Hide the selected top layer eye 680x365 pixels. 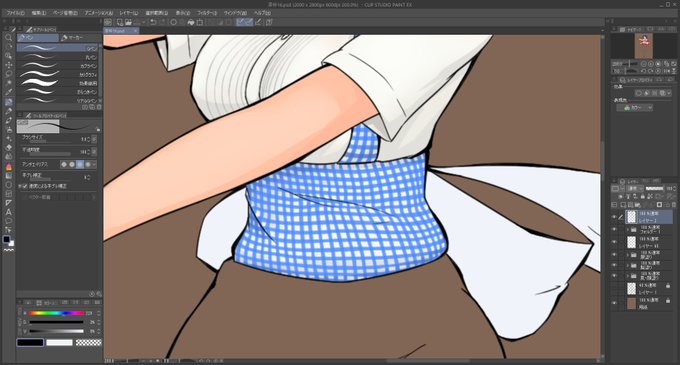[614, 217]
